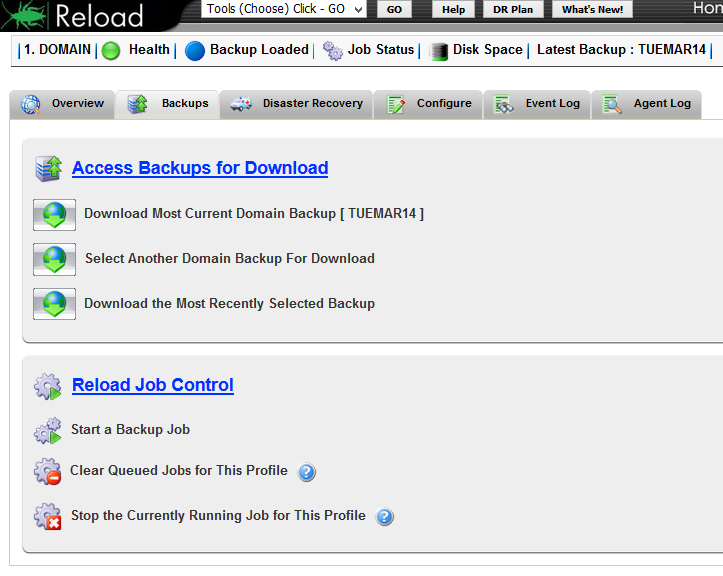This screenshot has height=576, width=723.
Task: Click the Disk Space label
Action: coord(488,50)
